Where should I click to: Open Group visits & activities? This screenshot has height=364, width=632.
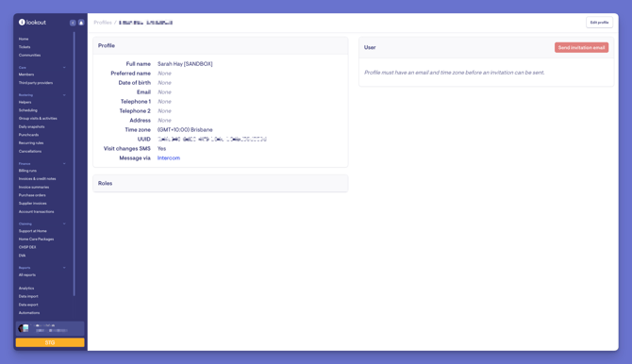(x=38, y=119)
